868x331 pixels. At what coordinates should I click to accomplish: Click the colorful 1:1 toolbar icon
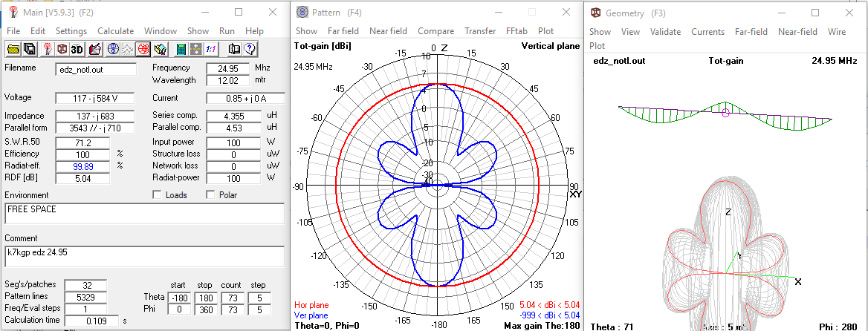click(x=211, y=49)
